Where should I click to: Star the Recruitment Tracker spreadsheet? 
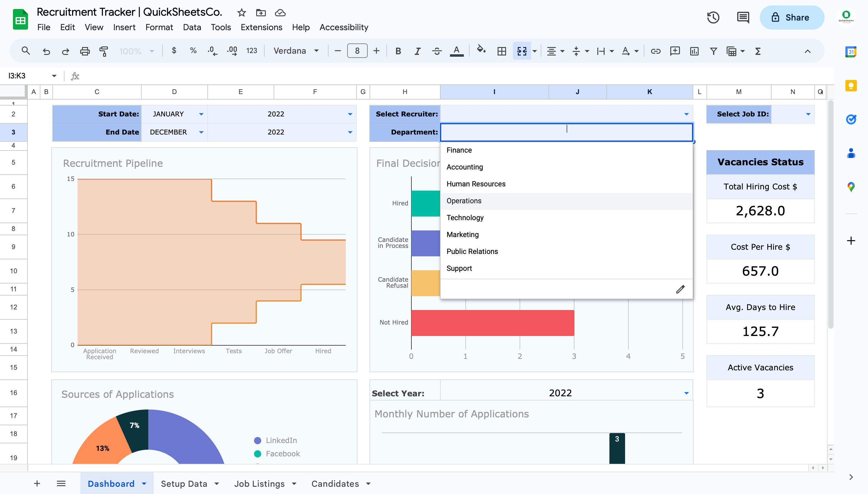pos(241,13)
